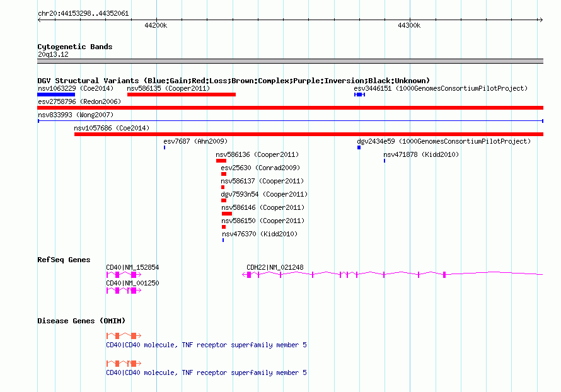Click the nsv471878 (Kidd2010) label
The width and height of the screenshot is (561, 392).
(421, 154)
